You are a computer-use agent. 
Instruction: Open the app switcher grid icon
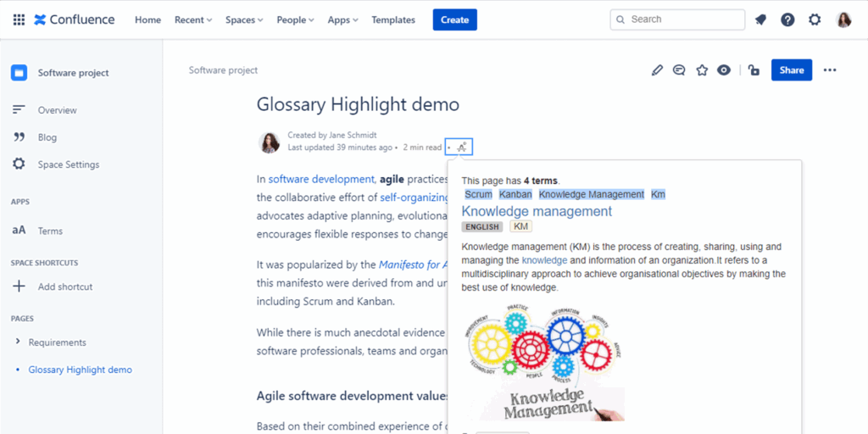[x=19, y=19]
